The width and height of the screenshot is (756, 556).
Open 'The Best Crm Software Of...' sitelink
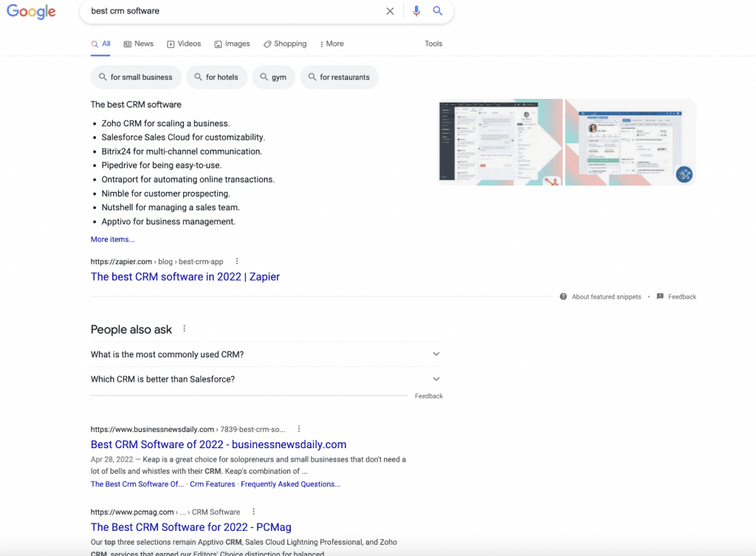point(137,484)
